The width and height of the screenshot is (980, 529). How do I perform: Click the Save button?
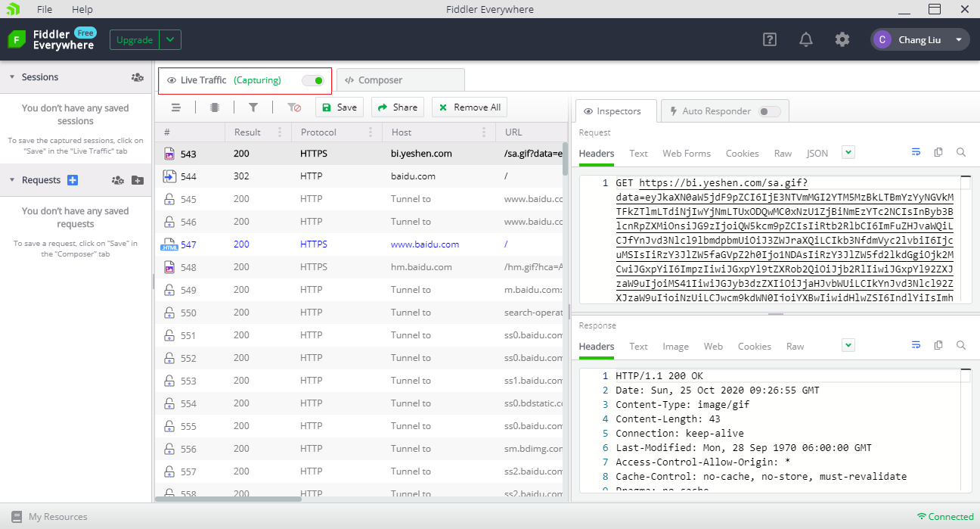pyautogui.click(x=339, y=107)
